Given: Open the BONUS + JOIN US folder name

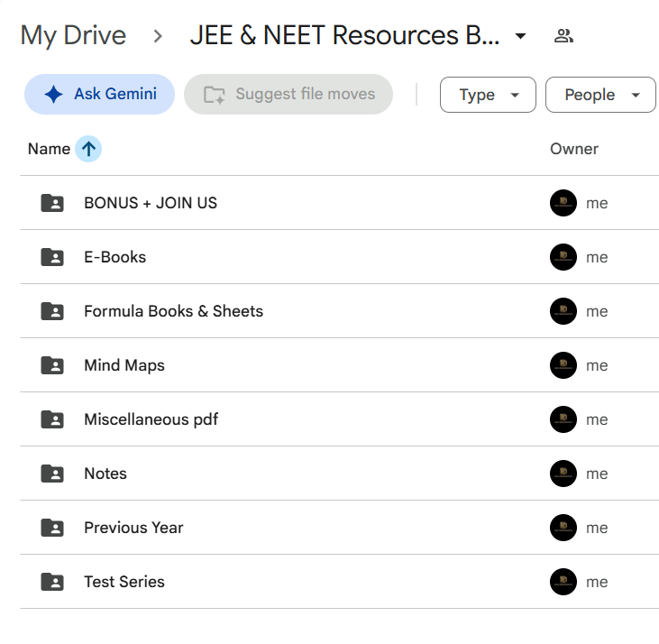Looking at the screenshot, I should point(151,203).
